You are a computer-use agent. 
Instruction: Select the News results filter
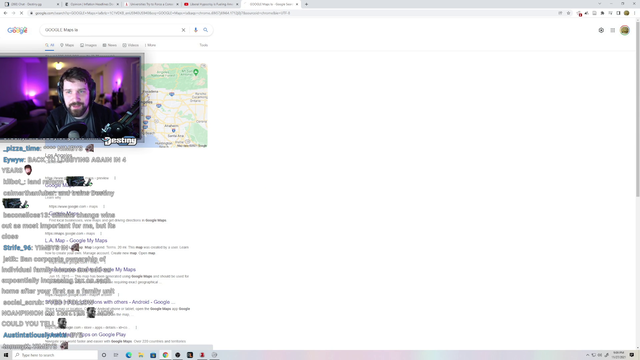click(x=110, y=45)
